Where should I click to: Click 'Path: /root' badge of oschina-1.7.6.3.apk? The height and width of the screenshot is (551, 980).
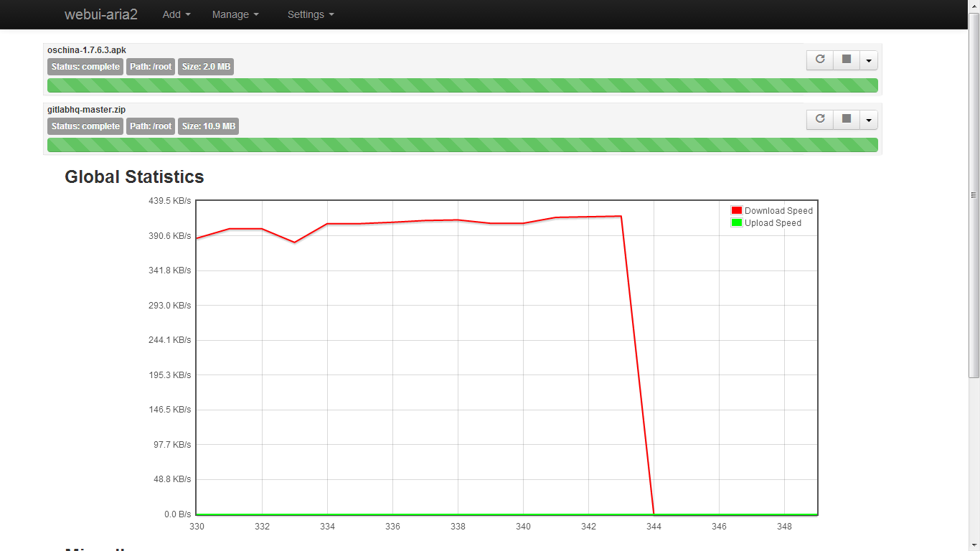[x=151, y=67]
